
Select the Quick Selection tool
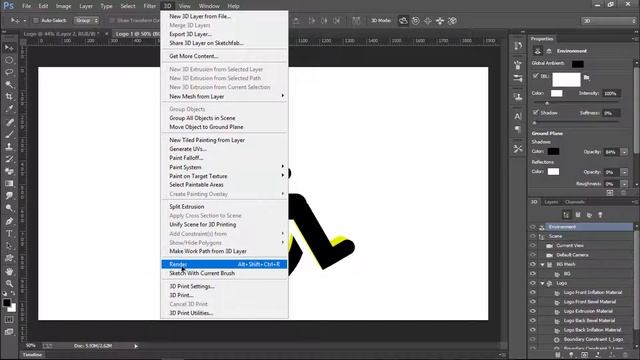click(x=9, y=84)
